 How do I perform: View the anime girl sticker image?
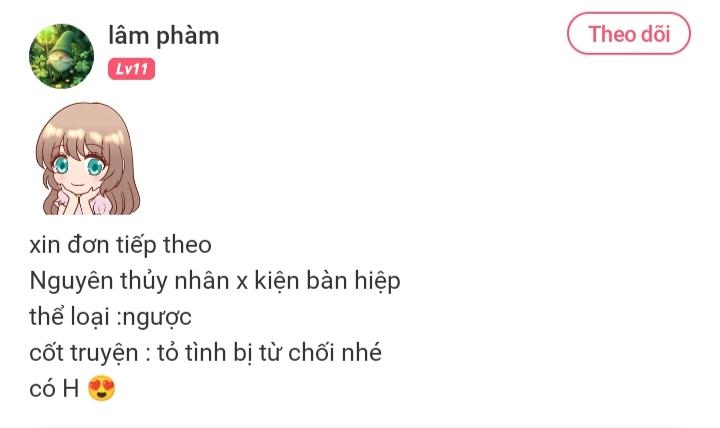click(x=88, y=159)
